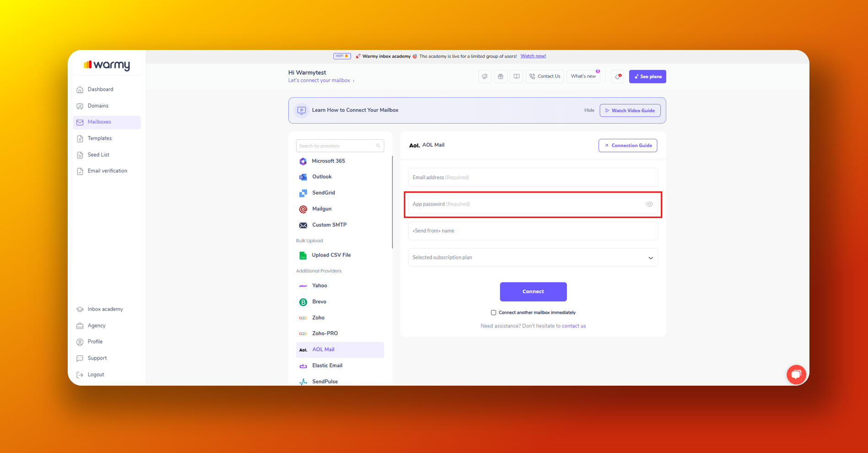The width and height of the screenshot is (868, 453).
Task: Click the contact us link
Action: [x=574, y=326]
